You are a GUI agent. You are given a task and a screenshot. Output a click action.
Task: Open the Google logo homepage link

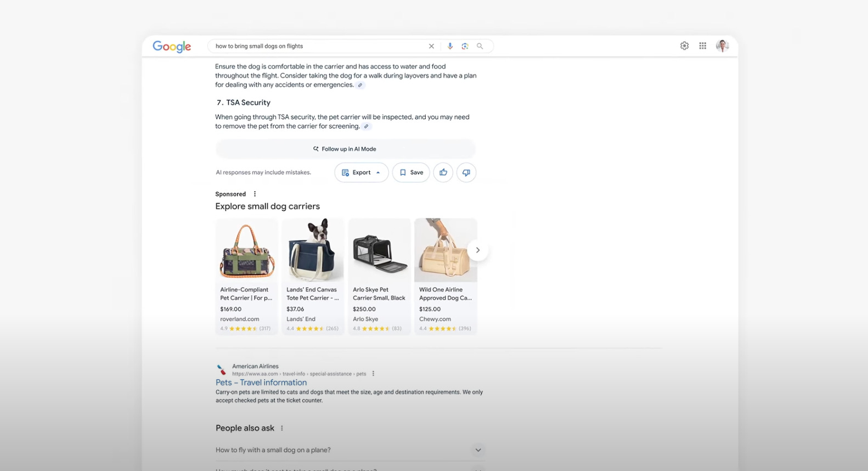point(172,47)
